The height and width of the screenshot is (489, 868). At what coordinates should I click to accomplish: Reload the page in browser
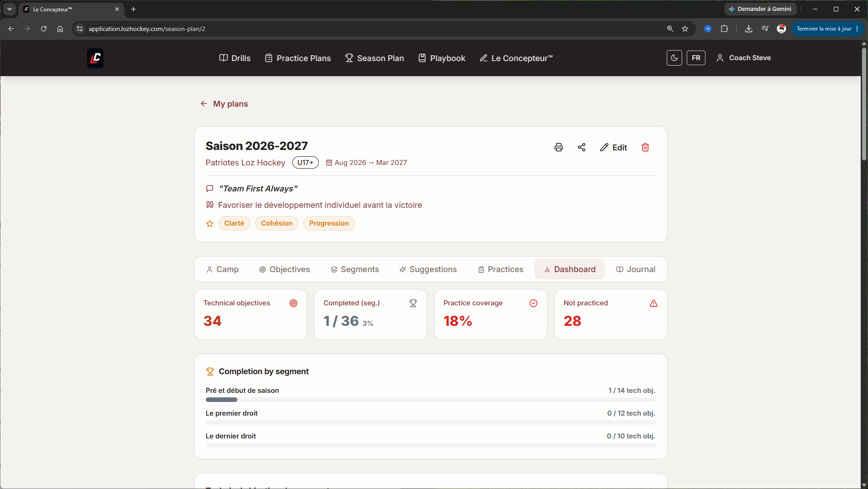pos(44,29)
